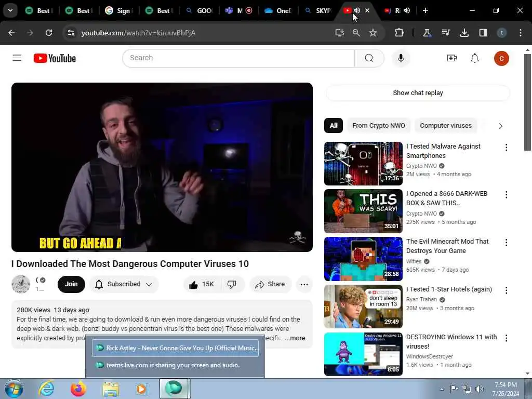Screen dimensions: 532x399
Task: Select the 'From Crypto NWO' chip
Action: tap(379, 126)
